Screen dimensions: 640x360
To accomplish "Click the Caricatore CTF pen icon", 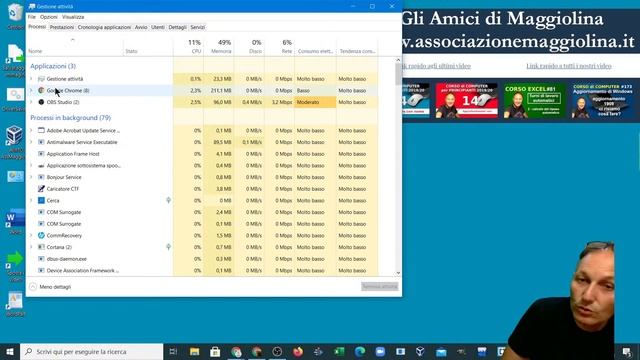I will (x=41, y=189).
